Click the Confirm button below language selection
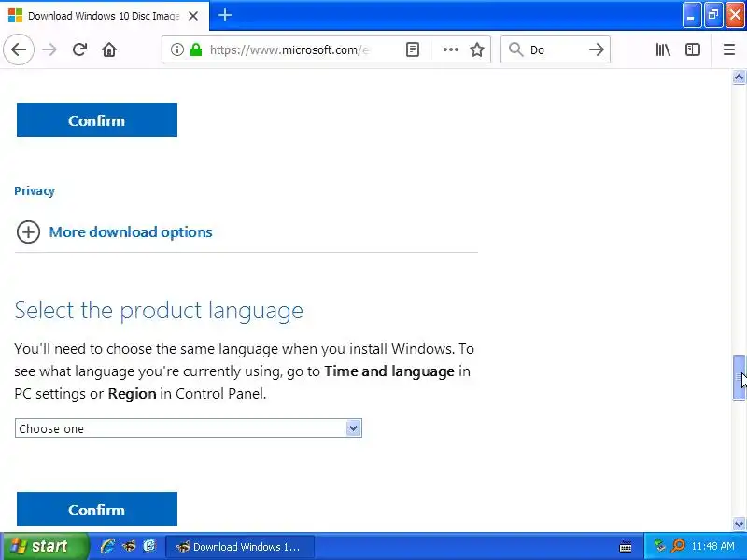 click(x=97, y=509)
